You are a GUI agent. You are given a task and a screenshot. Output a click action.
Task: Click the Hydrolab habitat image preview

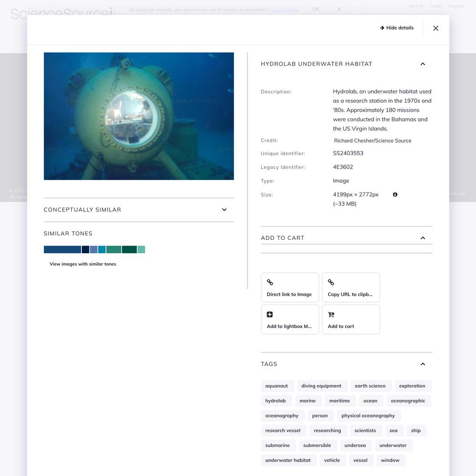[139, 116]
